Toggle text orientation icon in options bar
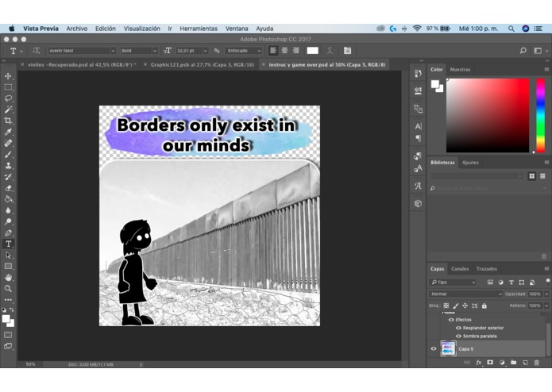Screen dimensions: 552x392 click(37, 51)
